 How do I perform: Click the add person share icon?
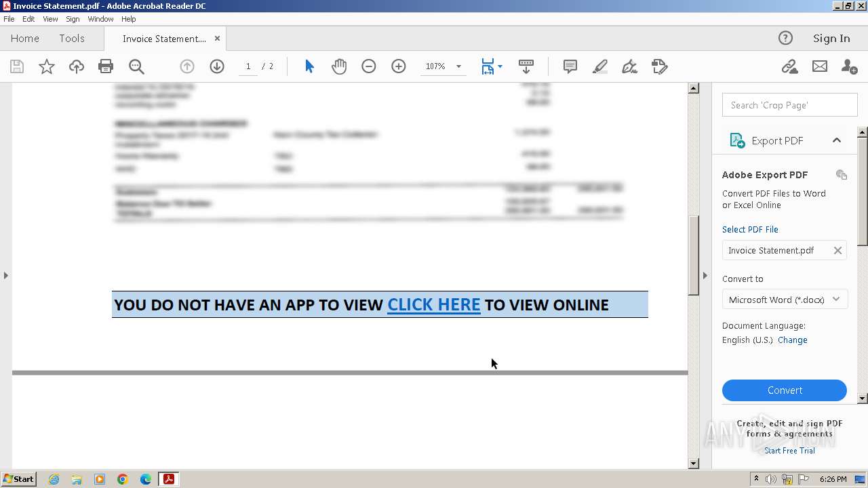(849, 66)
